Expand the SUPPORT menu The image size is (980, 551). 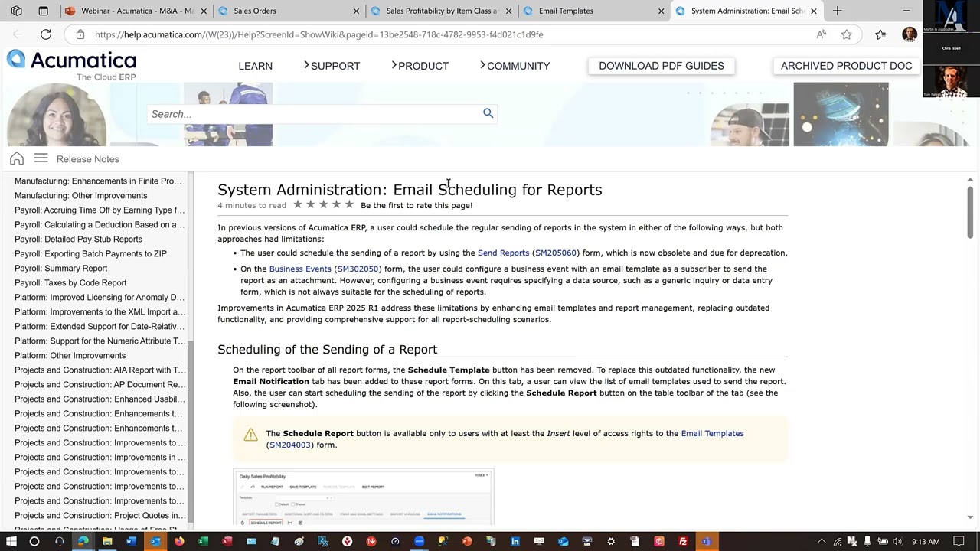click(x=332, y=66)
